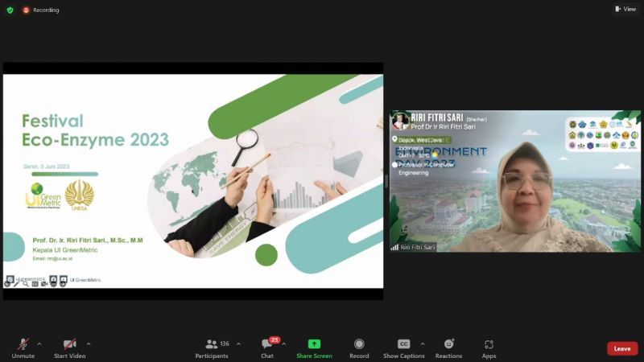The width and height of the screenshot is (644, 362).
Task: Click the green encryption shield icon
Action: click(10, 10)
